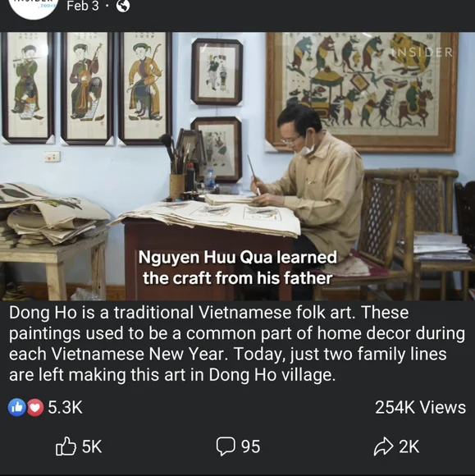The width and height of the screenshot is (475, 476).
Task: Click the 5K likes count
Action: [92, 446]
